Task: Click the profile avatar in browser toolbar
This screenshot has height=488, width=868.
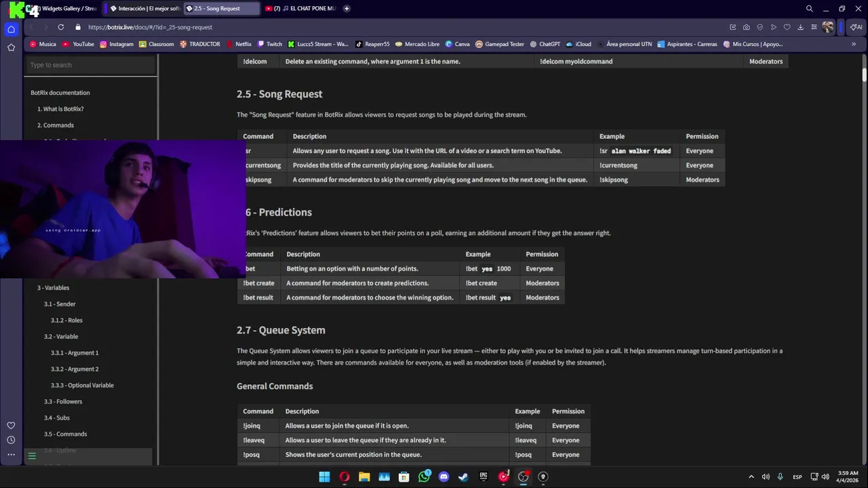Action: (828, 27)
